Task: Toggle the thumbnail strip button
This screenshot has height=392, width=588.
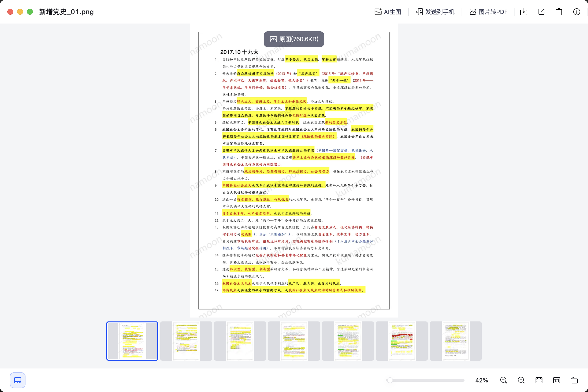Action: (x=17, y=380)
